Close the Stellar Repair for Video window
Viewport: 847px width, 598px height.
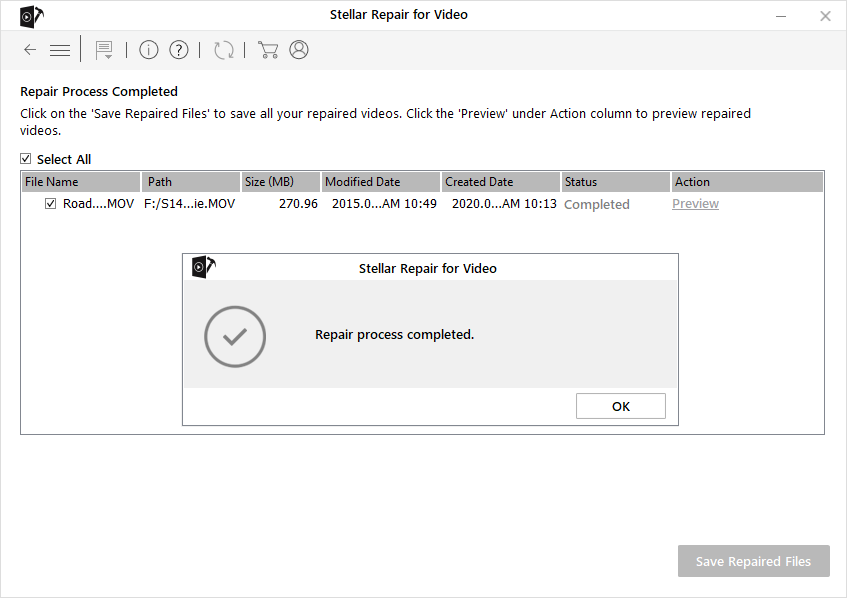pyautogui.click(x=825, y=16)
